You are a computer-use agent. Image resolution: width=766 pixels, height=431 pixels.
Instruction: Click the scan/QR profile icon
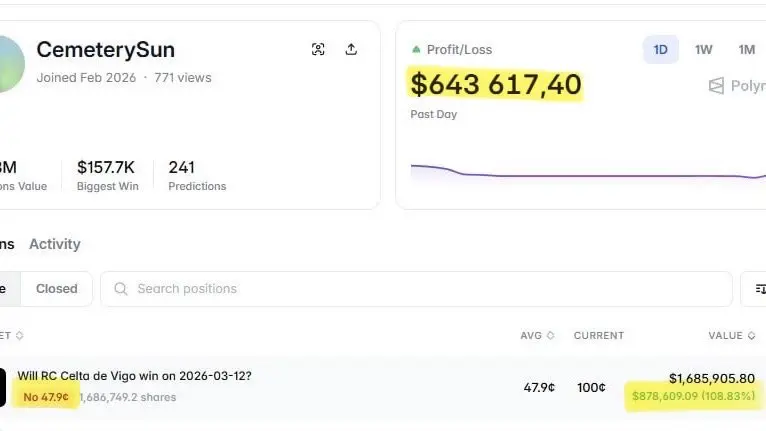click(x=318, y=49)
